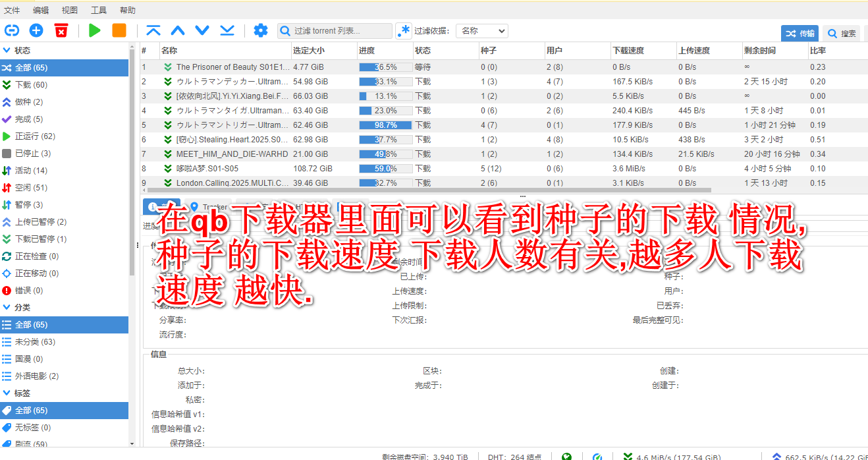Click the add torrent file plus icon
Image resolution: width=868 pixels, height=460 pixels.
point(36,30)
